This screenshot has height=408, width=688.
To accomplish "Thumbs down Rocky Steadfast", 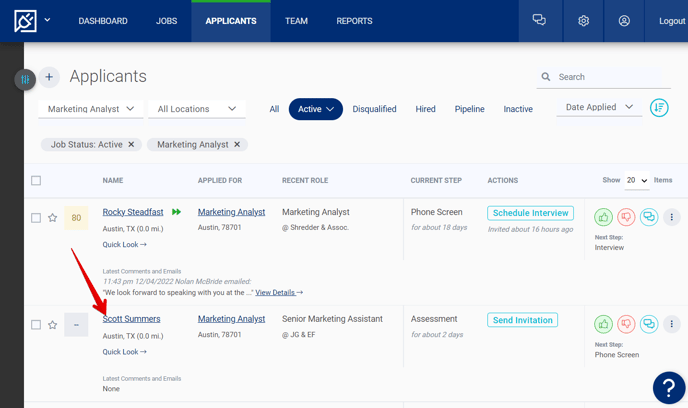I will 626,217.
